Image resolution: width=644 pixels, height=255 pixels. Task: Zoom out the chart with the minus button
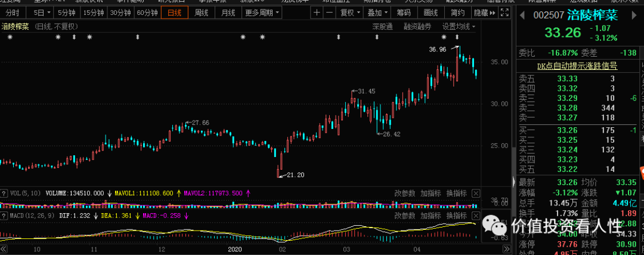pos(329,13)
